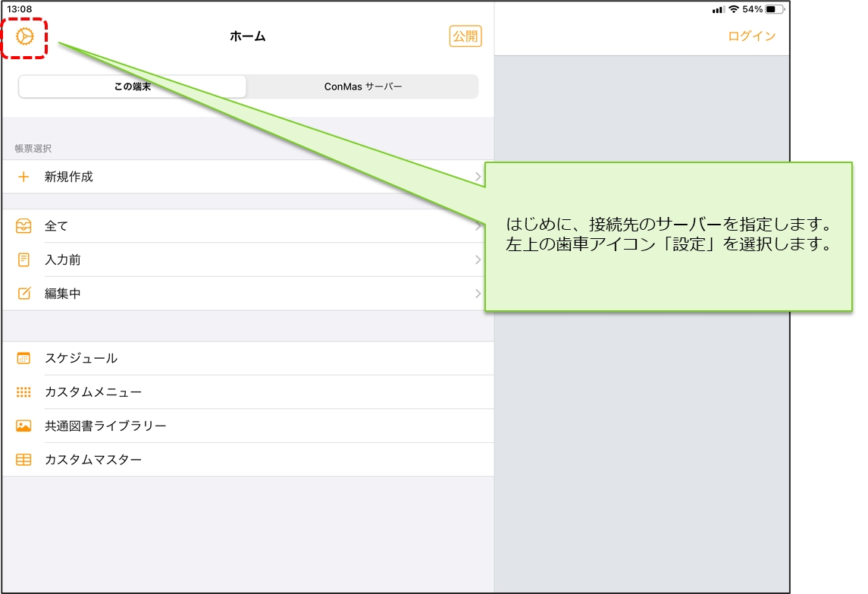
Task: Switch to the ConMas サーバー segment
Action: [363, 86]
